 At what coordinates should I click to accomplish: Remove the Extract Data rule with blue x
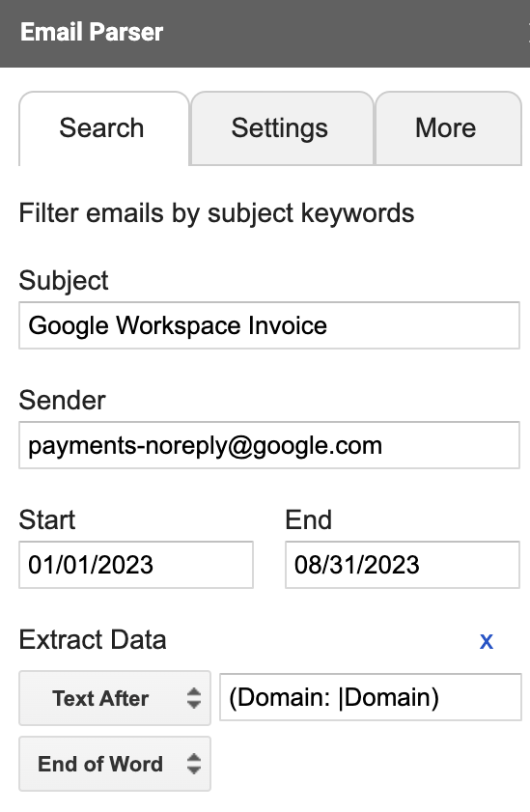coord(486,642)
